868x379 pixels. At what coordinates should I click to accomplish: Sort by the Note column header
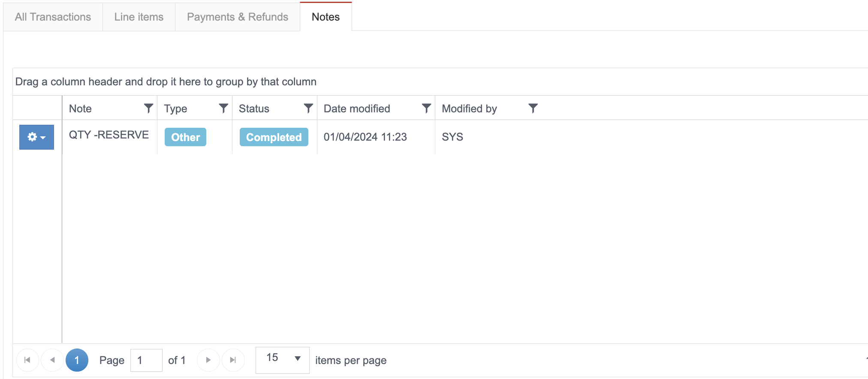[81, 109]
